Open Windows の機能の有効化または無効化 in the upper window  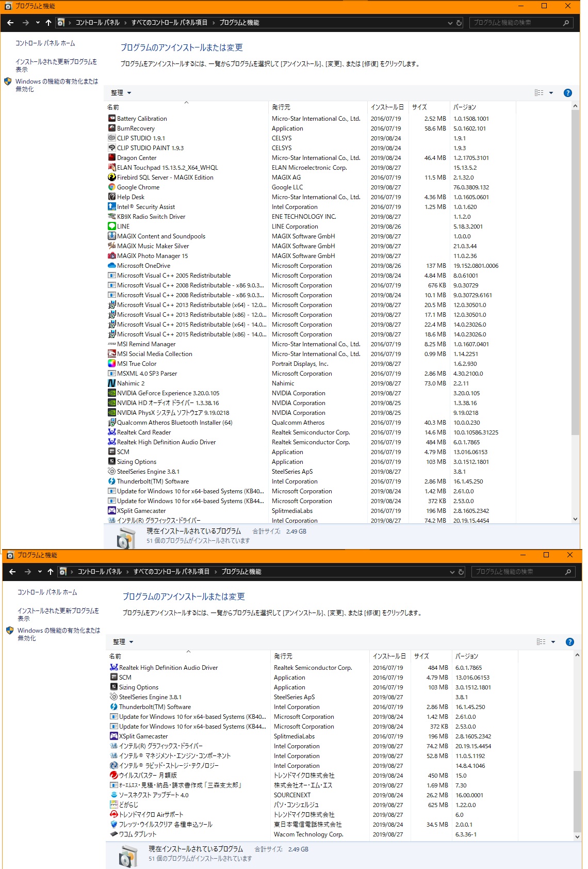point(56,85)
